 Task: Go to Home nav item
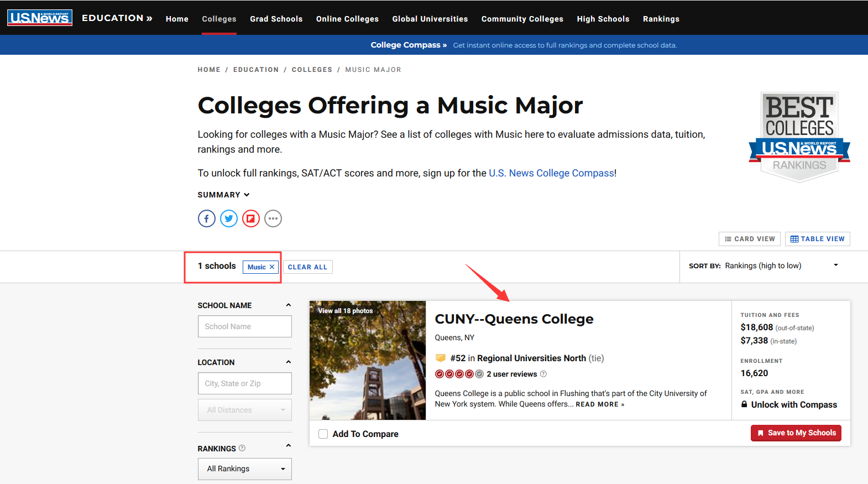tap(177, 19)
